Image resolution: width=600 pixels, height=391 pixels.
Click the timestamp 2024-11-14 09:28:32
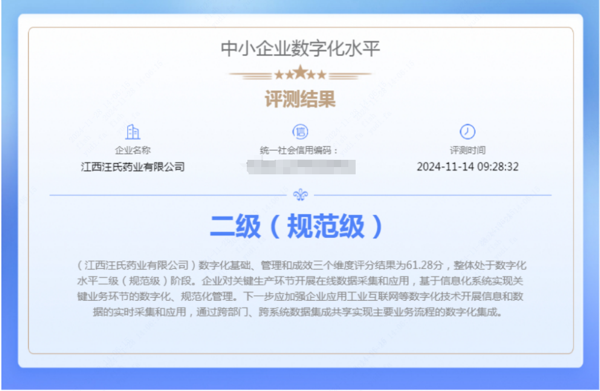click(468, 167)
